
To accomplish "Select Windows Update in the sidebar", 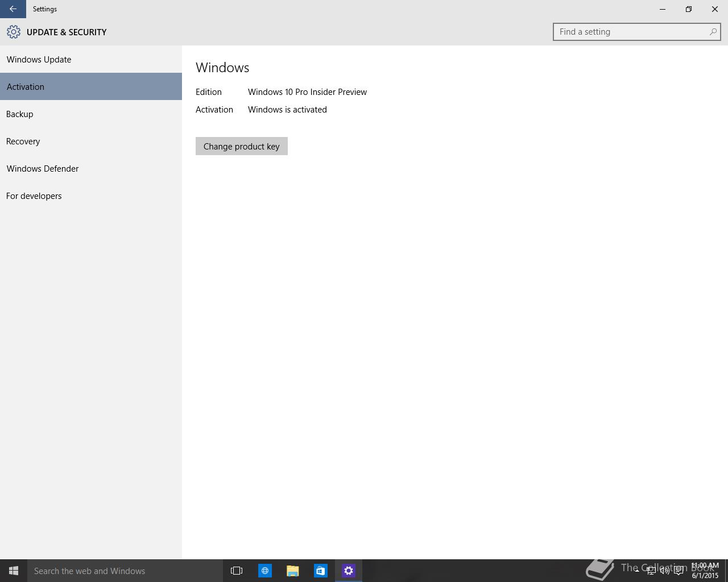I will (91, 59).
